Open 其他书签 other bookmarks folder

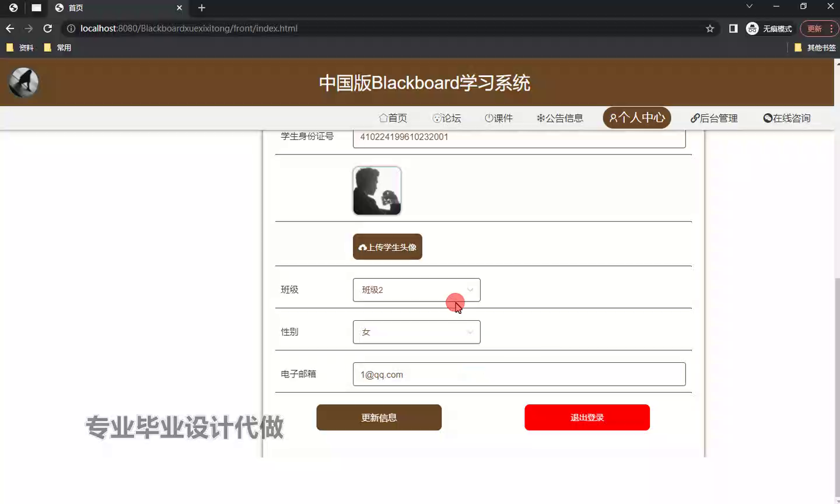(x=815, y=48)
